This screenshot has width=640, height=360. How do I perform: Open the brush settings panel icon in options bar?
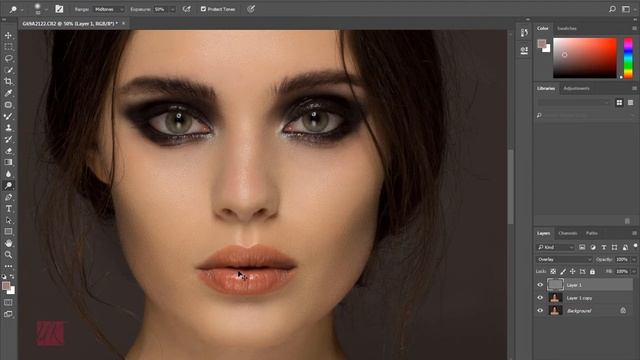[59, 9]
